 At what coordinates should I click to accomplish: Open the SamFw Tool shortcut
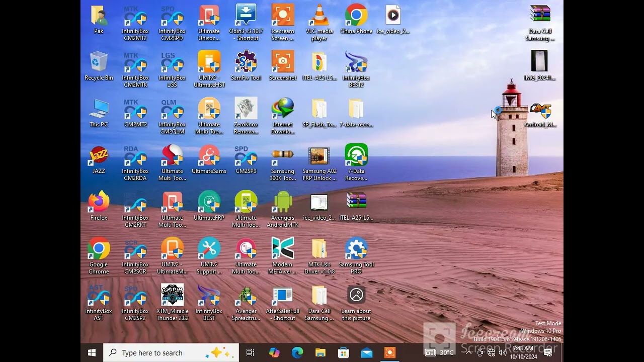pyautogui.click(x=246, y=62)
